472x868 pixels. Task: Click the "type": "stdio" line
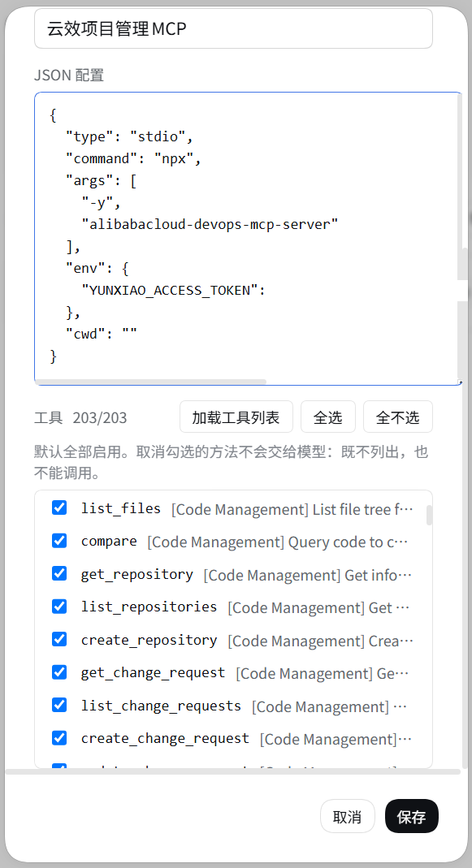pos(129,136)
